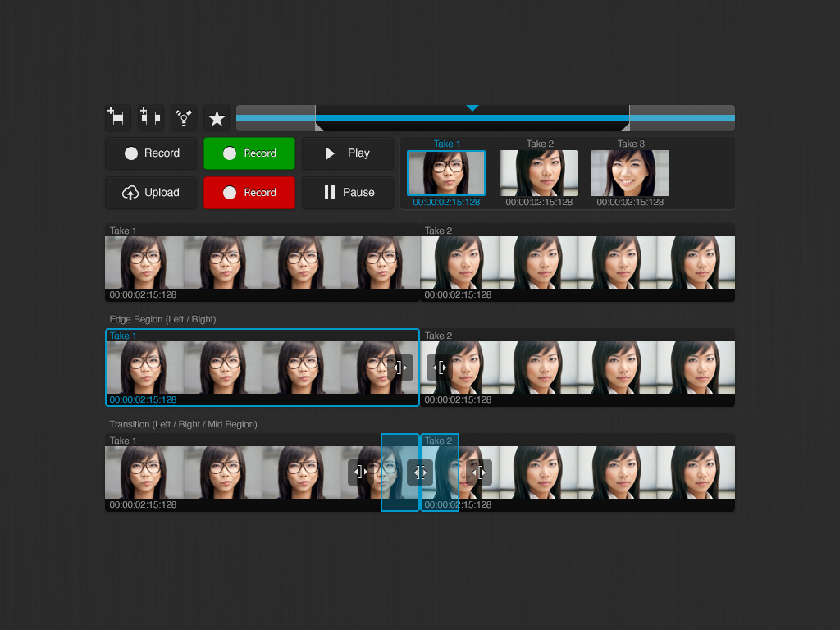This screenshot has width=840, height=630.
Task: Click the dark gray Record button
Action: 151,153
